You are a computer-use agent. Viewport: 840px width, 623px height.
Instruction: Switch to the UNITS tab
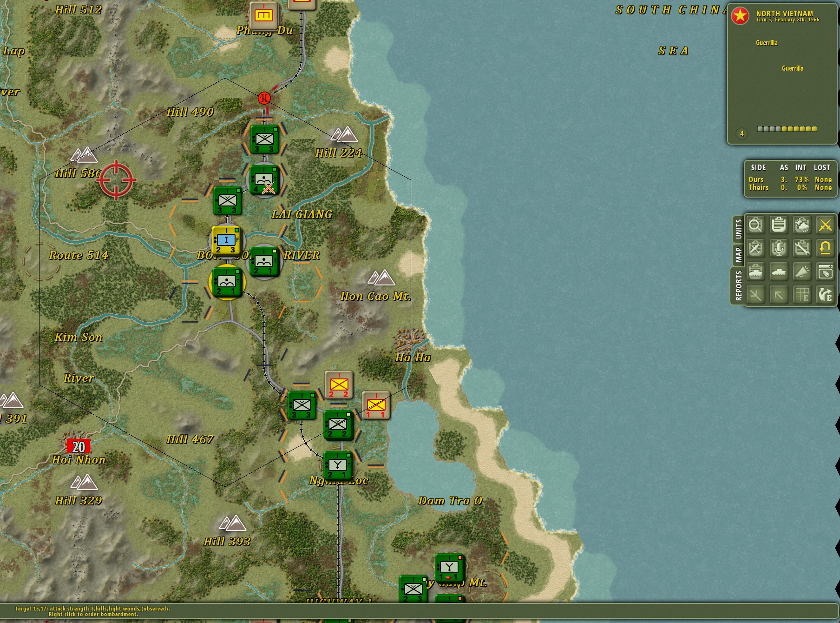click(x=738, y=229)
